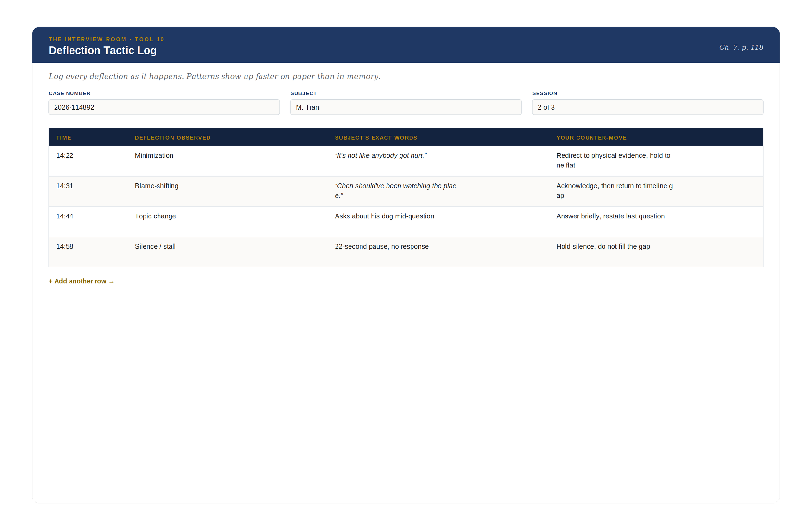Click the Deflection Observed column header

[x=173, y=137]
